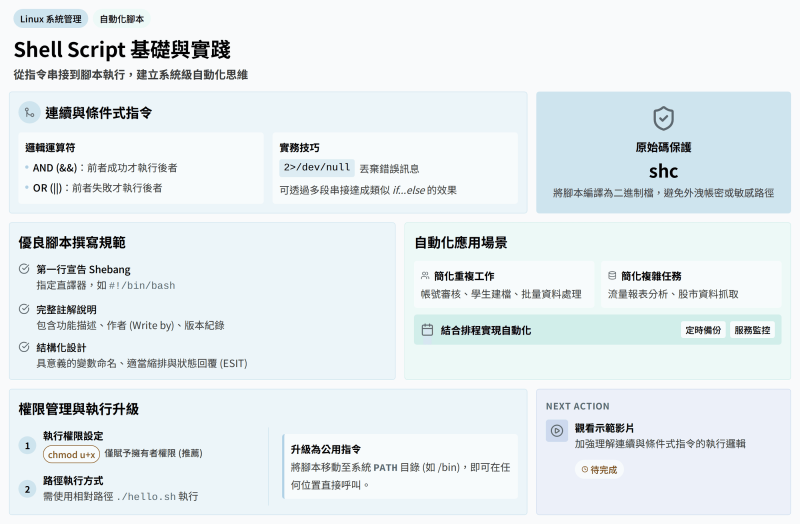The image size is (800, 524).
Task: Click the clock icon in 待完成 badge
Action: pos(585,470)
